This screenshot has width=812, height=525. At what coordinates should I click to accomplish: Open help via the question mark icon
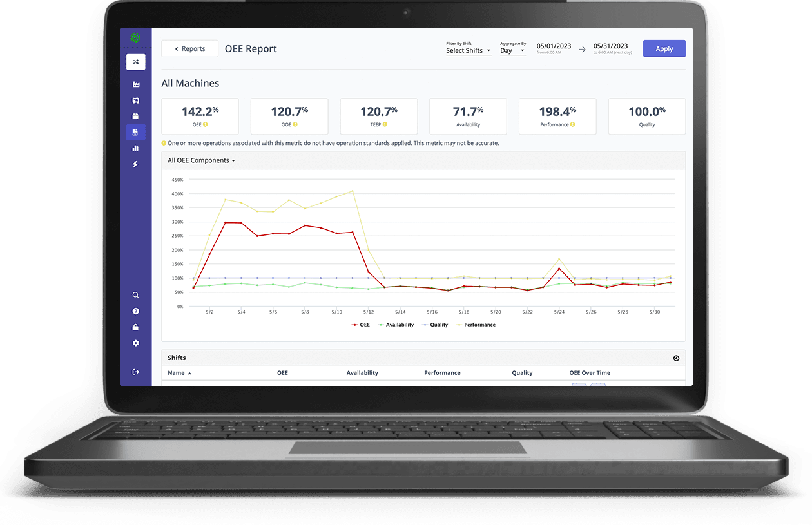click(x=135, y=311)
